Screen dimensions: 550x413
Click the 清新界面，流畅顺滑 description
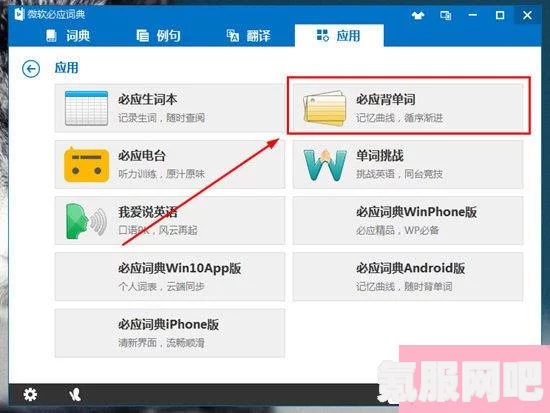click(x=161, y=343)
